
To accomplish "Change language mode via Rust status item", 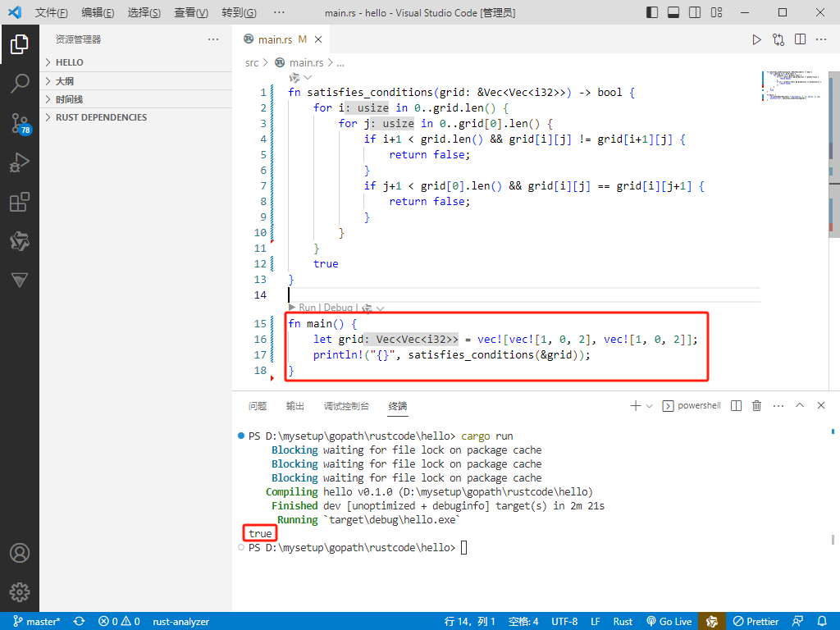I will [x=623, y=622].
